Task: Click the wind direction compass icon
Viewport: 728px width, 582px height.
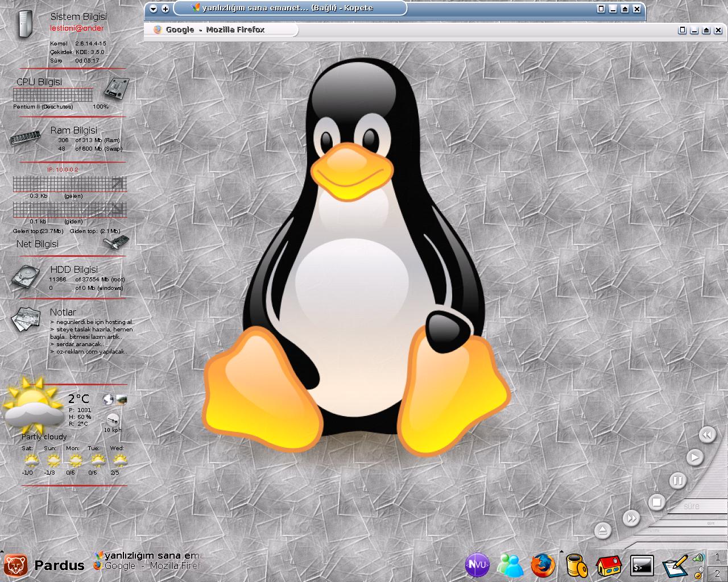Action: point(113,419)
